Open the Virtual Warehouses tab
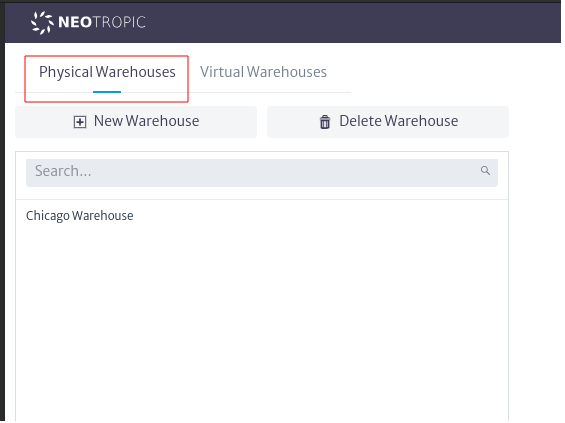 pyautogui.click(x=263, y=72)
